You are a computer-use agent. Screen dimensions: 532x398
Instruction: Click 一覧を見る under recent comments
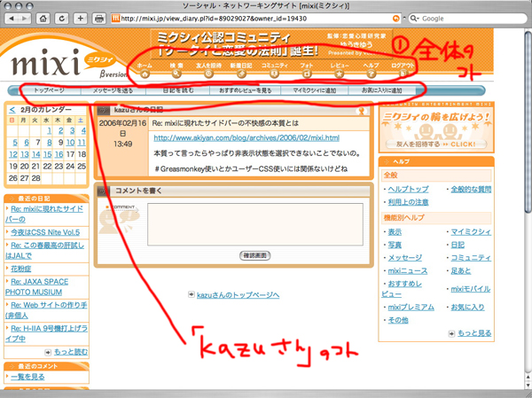click(x=27, y=377)
